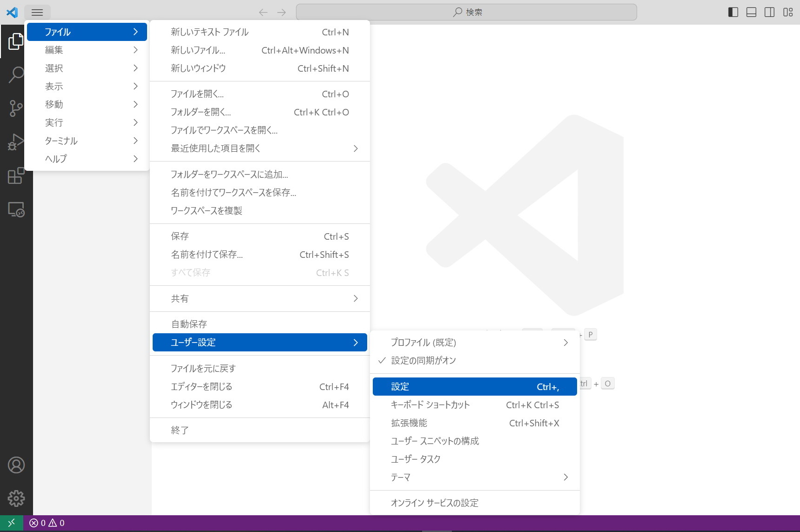Expand the プロファイル (既定) submenu
The image size is (800, 532).
tap(475, 343)
